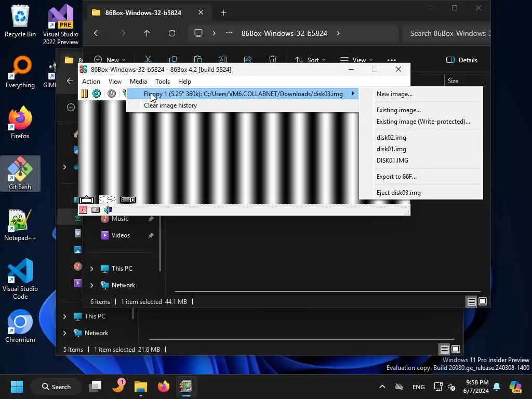Click the red floppy status icon in 86Box
Image resolution: width=532 pixels, height=399 pixels.
(x=83, y=210)
